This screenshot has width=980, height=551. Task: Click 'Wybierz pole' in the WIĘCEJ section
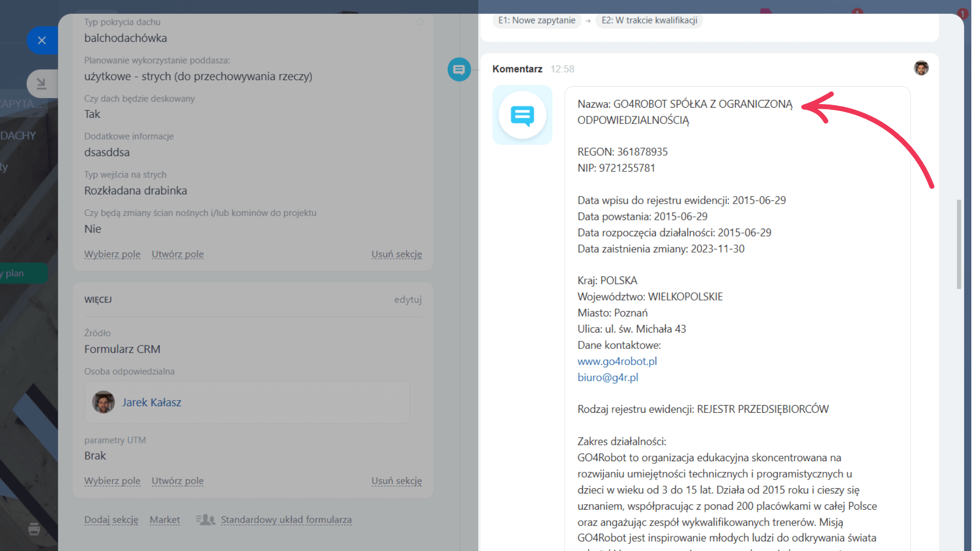pos(112,481)
